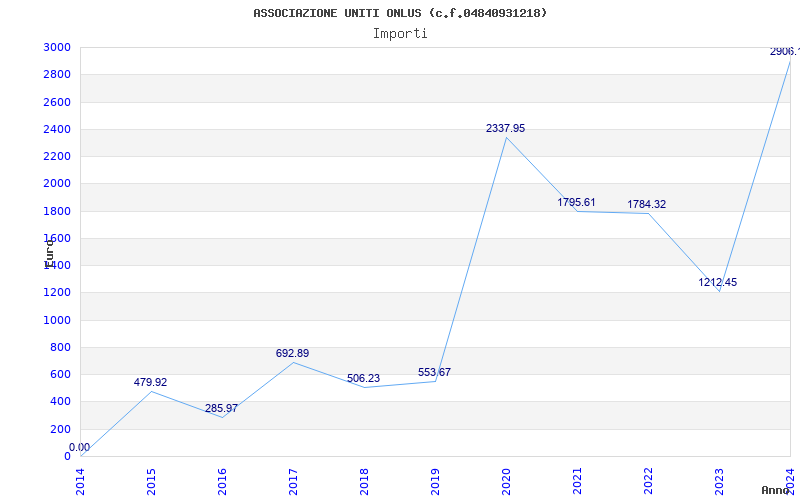Select the 1795.61 data label
This screenshot has width=800, height=500.
(576, 202)
